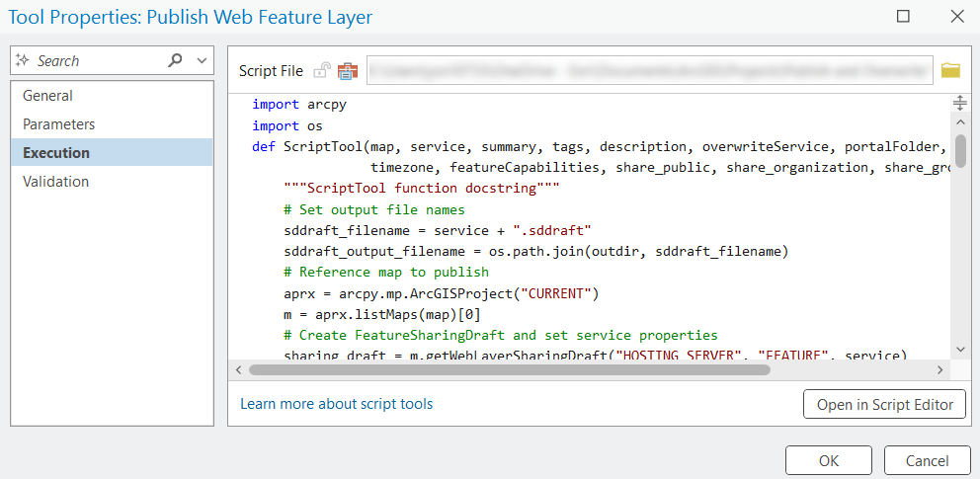This screenshot has height=479, width=980.
Task: Click the Script File path field
Action: (649, 70)
